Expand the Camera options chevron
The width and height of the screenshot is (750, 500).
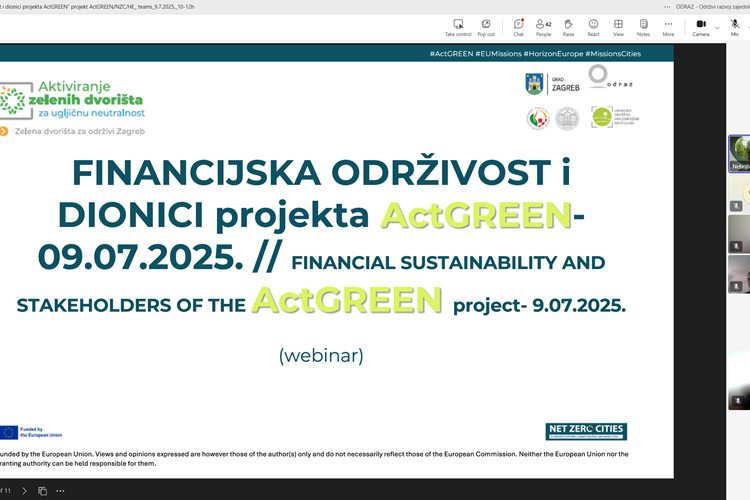pyautogui.click(x=717, y=28)
